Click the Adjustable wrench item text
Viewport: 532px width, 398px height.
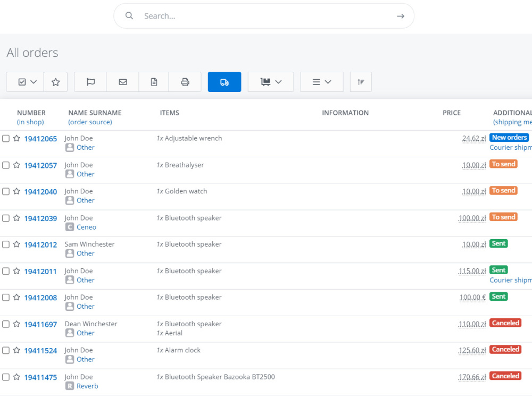(194, 138)
